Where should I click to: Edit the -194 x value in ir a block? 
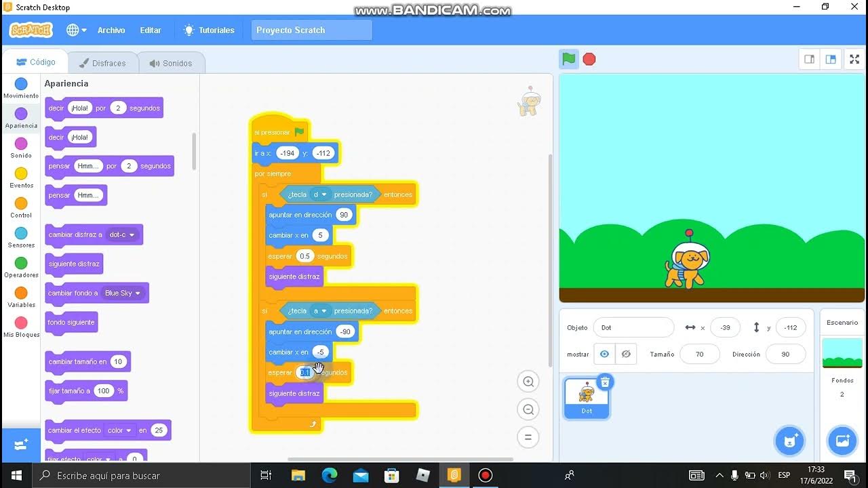[288, 153]
